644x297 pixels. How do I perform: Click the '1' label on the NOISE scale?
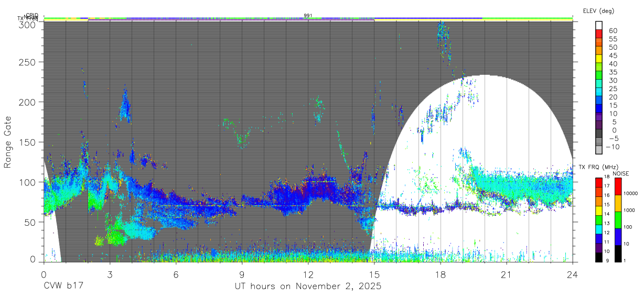coord(625,260)
